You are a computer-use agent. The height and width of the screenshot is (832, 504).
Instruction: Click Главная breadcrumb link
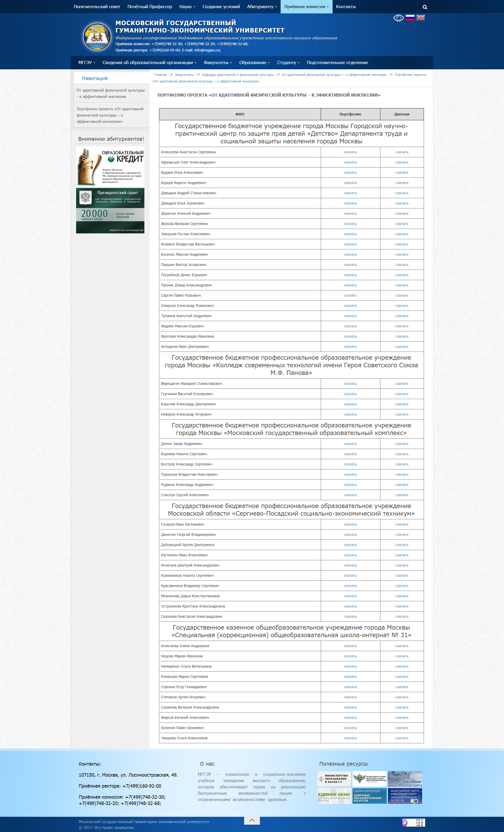coord(160,75)
